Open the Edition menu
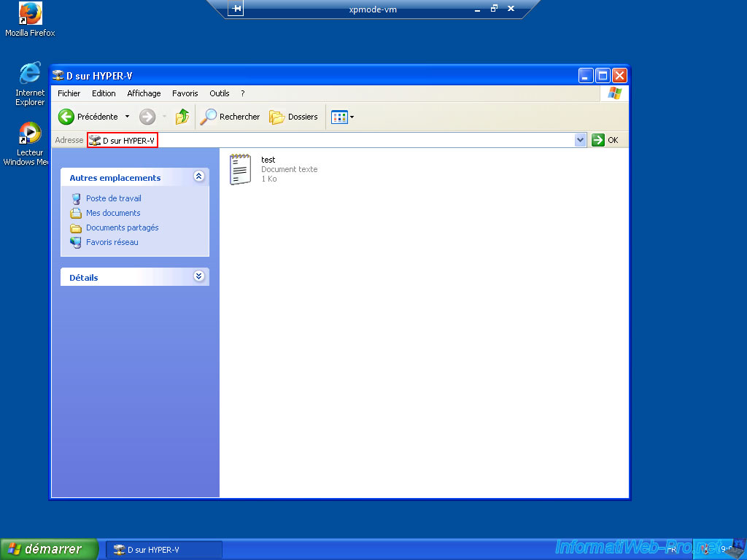The image size is (747, 560). pyautogui.click(x=104, y=93)
